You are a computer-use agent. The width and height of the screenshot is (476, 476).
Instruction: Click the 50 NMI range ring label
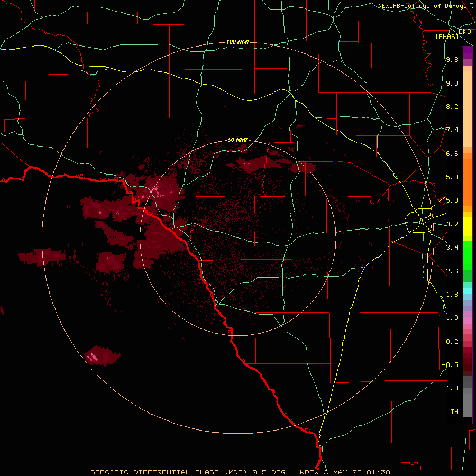tap(237, 140)
